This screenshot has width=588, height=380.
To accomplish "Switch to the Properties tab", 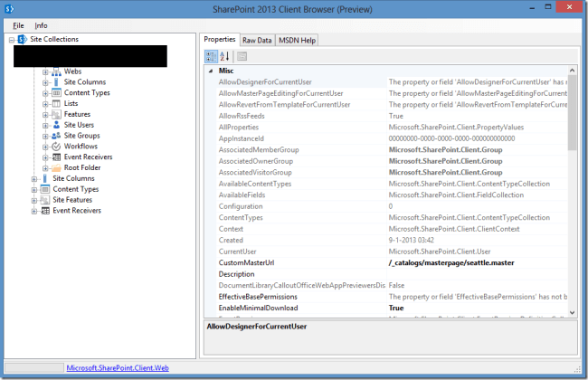I will pyautogui.click(x=220, y=40).
